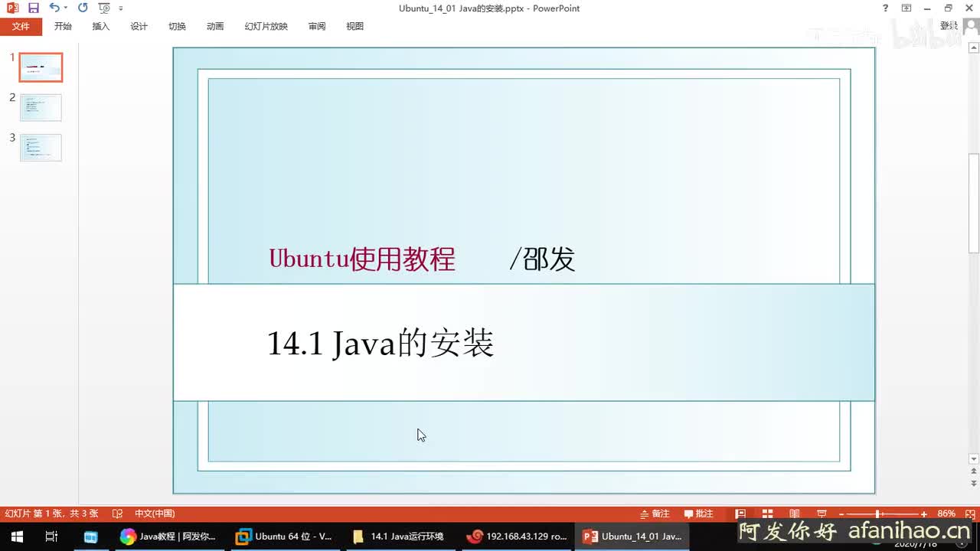Fit slide to current window icon

click(x=970, y=514)
